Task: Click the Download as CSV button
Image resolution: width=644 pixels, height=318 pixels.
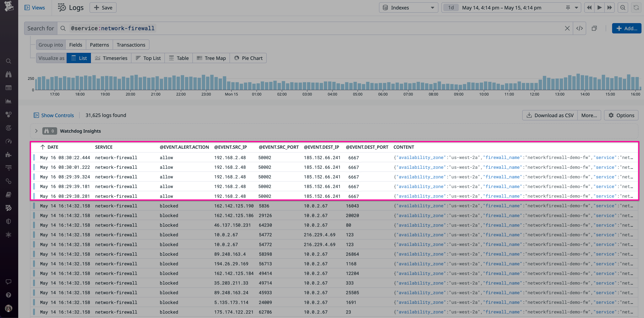Action: pyautogui.click(x=550, y=115)
